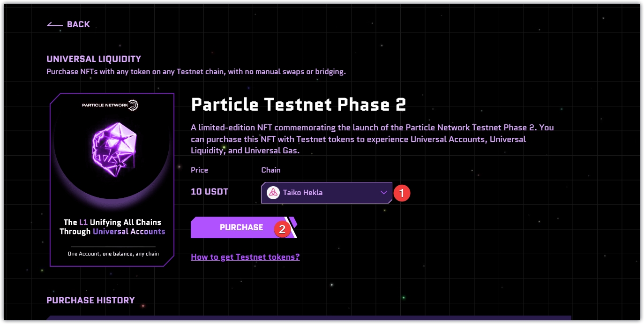The height and width of the screenshot is (324, 644).
Task: Click the PURCHASE HISTORY heading
Action: click(90, 300)
